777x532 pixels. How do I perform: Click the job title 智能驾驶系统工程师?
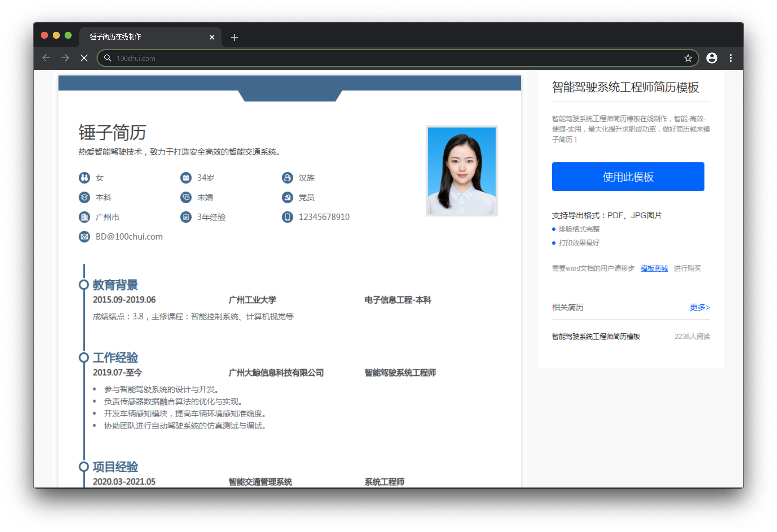pyautogui.click(x=400, y=373)
